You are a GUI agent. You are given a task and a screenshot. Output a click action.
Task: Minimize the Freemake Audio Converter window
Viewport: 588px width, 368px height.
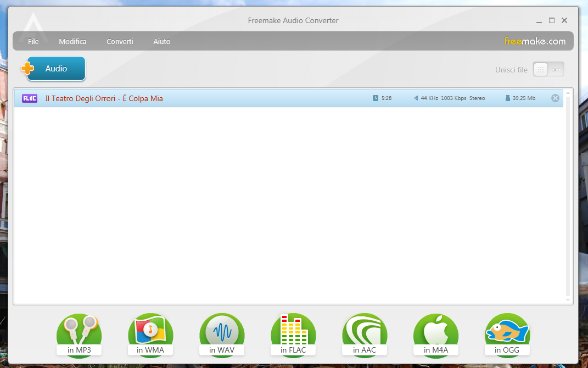click(539, 21)
